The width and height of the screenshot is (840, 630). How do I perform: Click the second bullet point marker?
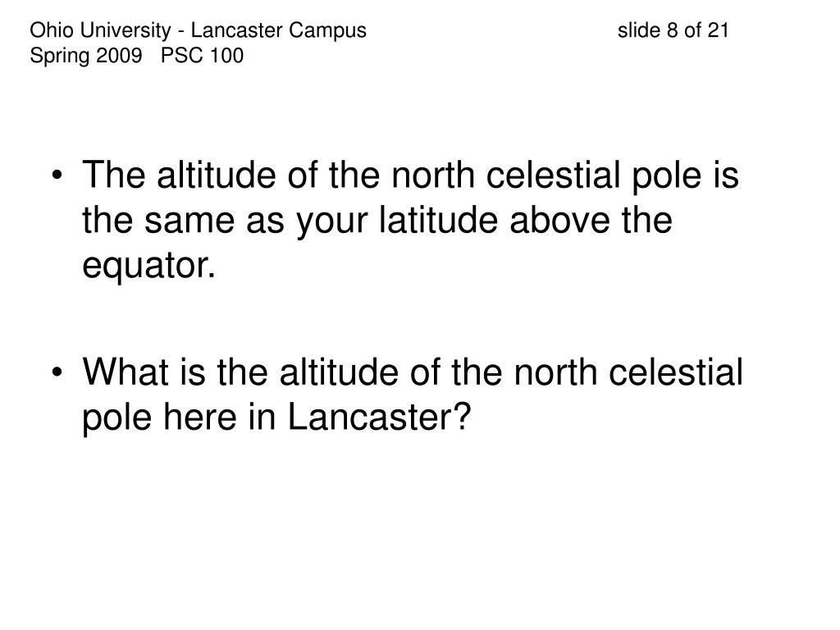point(57,372)
